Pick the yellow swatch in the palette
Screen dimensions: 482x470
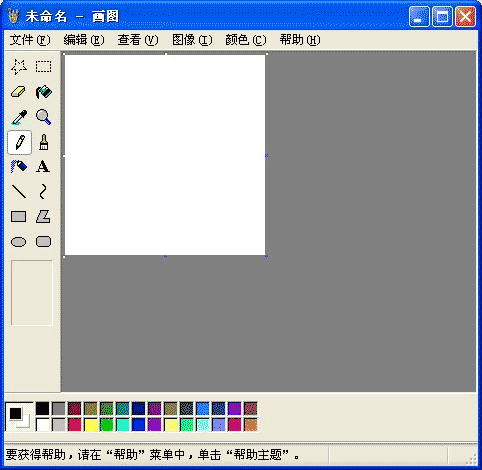[91, 425]
